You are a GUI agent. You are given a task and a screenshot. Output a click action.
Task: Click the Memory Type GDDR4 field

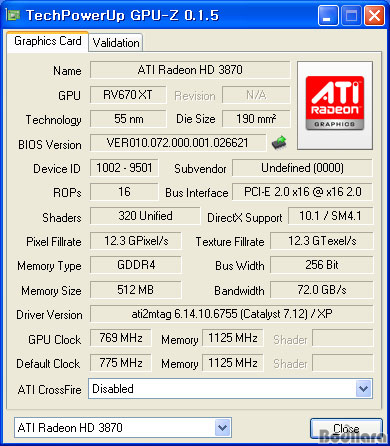tap(136, 265)
